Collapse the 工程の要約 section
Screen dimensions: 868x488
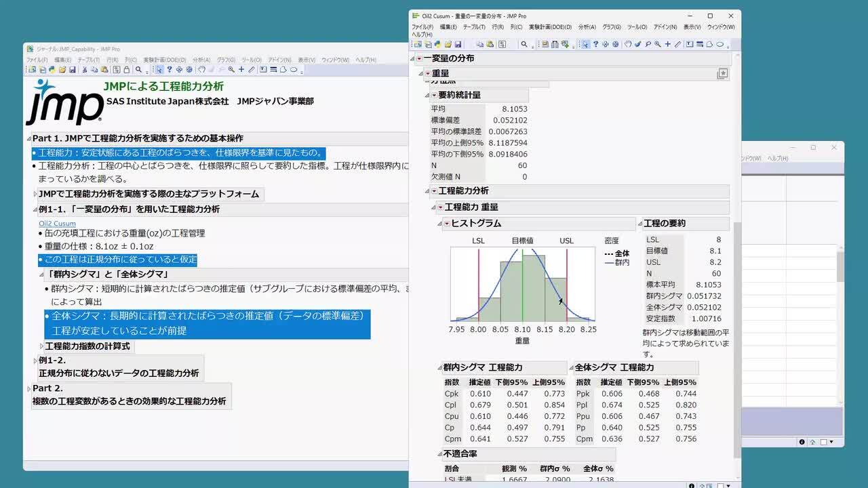(639, 224)
